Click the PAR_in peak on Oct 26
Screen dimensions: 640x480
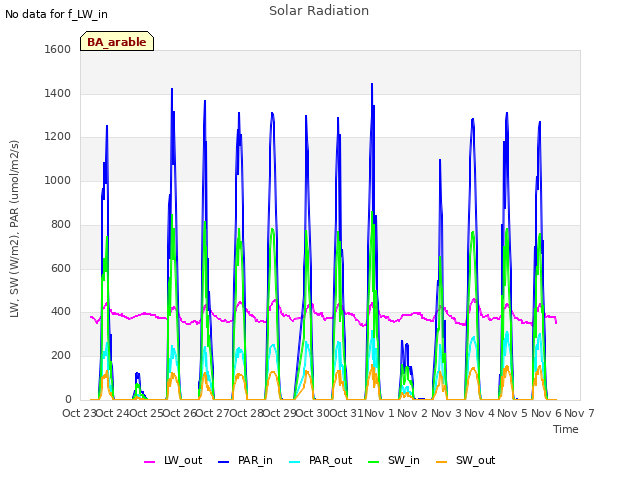(172, 89)
